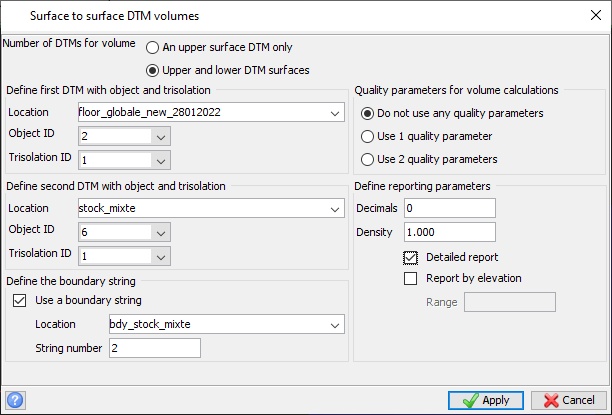This screenshot has height=415, width=612.
Task: Select Use 1 quality parameter option
Action: (368, 136)
